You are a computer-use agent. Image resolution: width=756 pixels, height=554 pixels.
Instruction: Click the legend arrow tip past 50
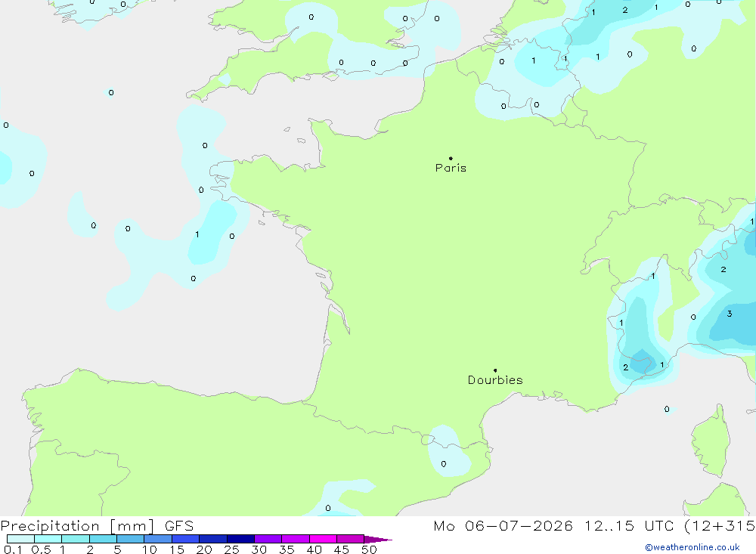tap(379, 540)
